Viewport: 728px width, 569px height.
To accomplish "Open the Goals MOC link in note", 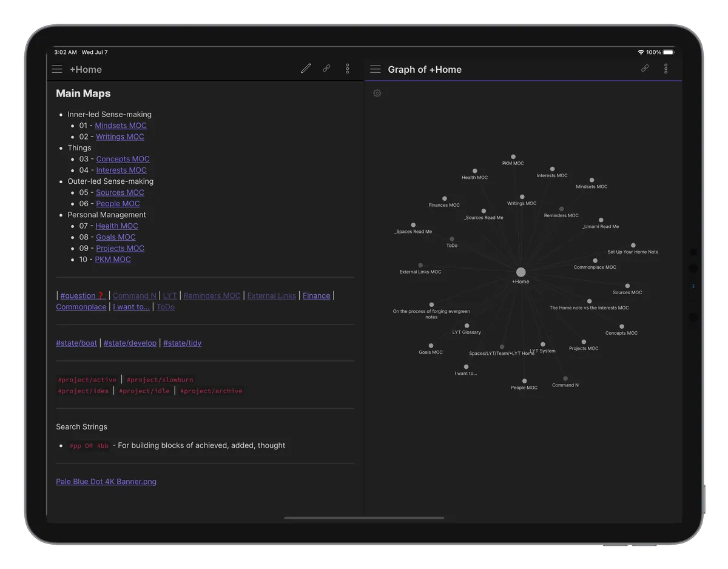I will coord(116,237).
